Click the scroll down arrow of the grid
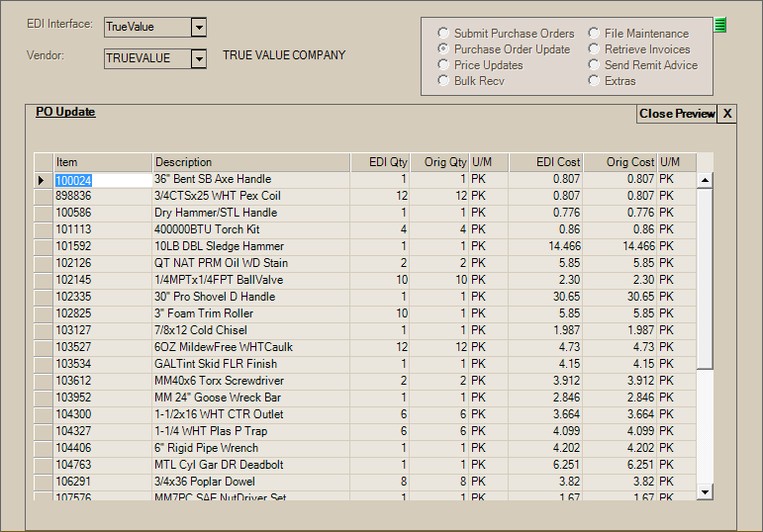This screenshot has height=532, width=763. click(x=705, y=491)
